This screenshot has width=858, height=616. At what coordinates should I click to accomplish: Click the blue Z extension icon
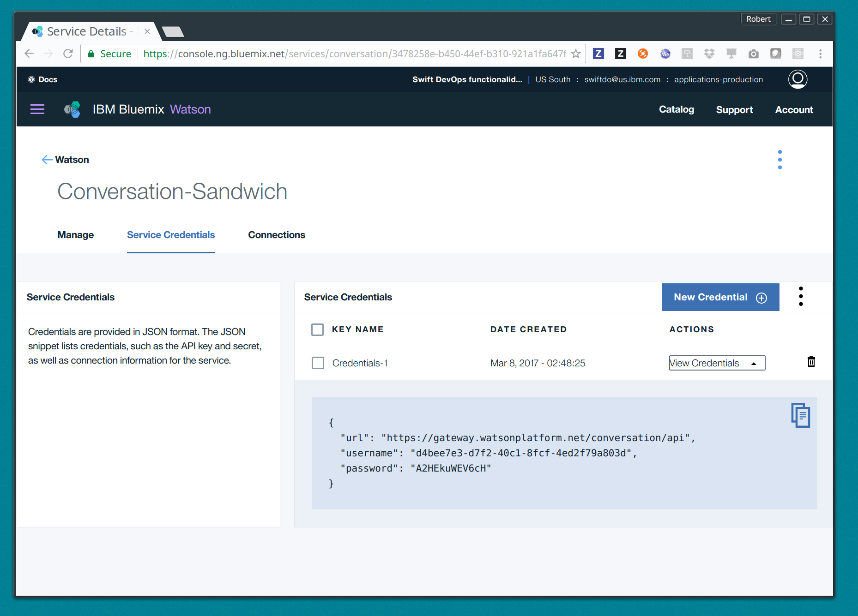(x=598, y=54)
